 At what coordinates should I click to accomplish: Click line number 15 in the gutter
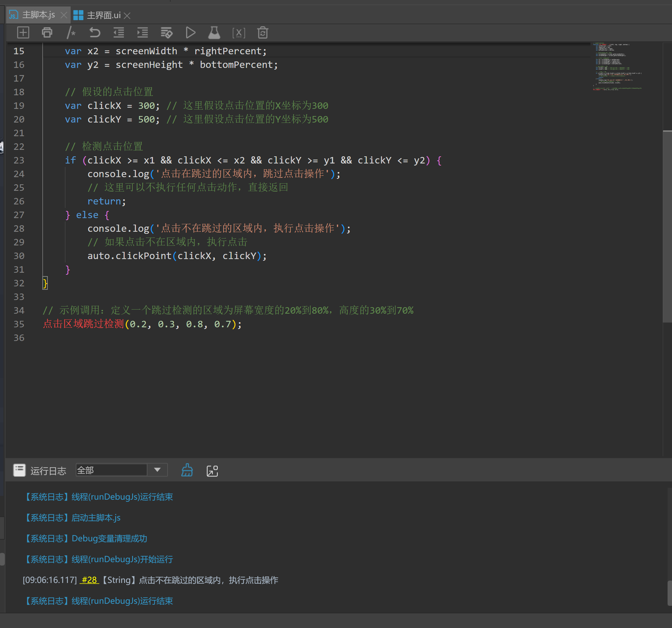pos(19,51)
